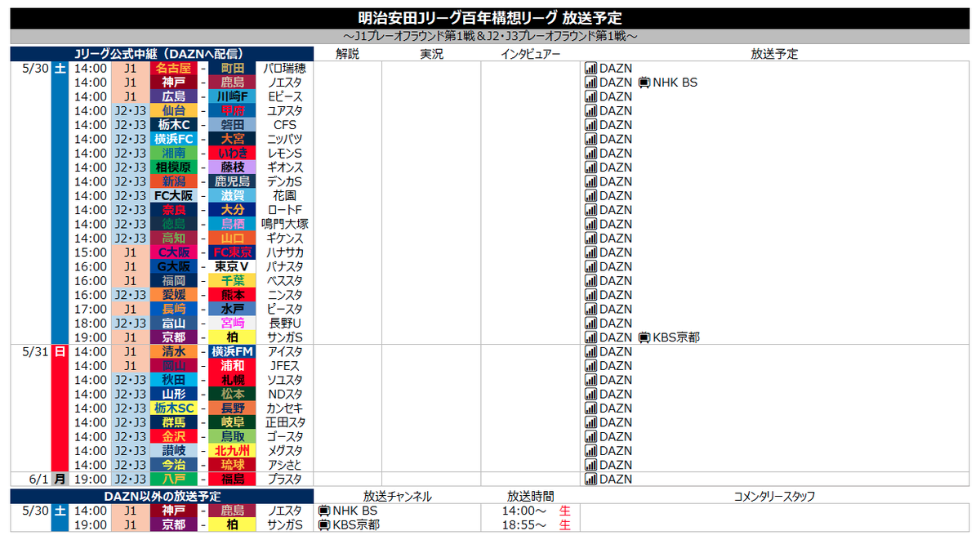Click the 実況 column header
Image resolution: width=980 pixels, height=540 pixels.
coord(431,54)
